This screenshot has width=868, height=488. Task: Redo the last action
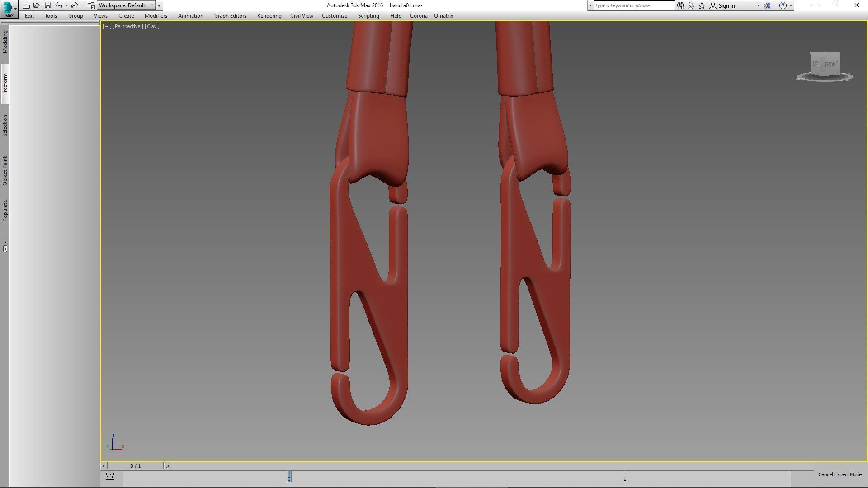(x=75, y=5)
